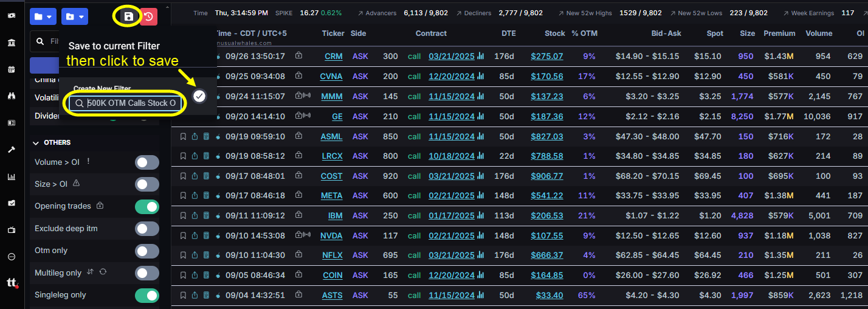Open the TV sidebar icon

[x=12, y=230]
